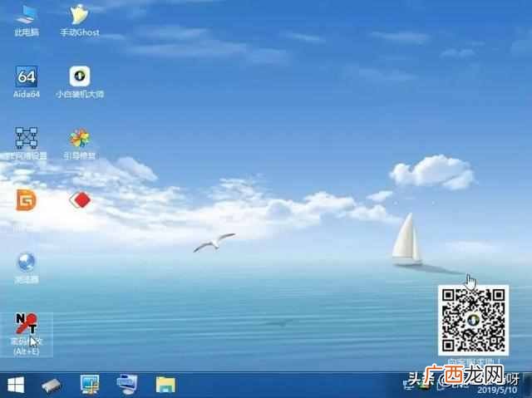Launch 小白装机大师 installer tool
532x398 pixels.
(x=80, y=82)
